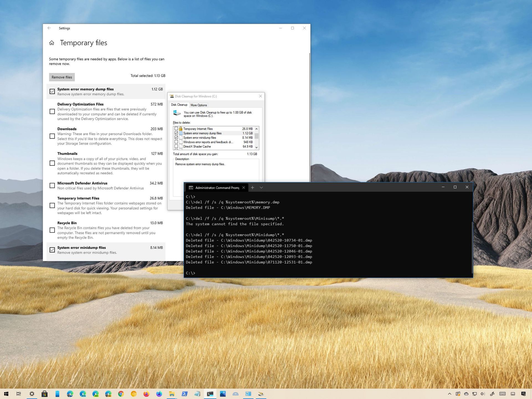Click the disk space total amount field

tap(252, 154)
